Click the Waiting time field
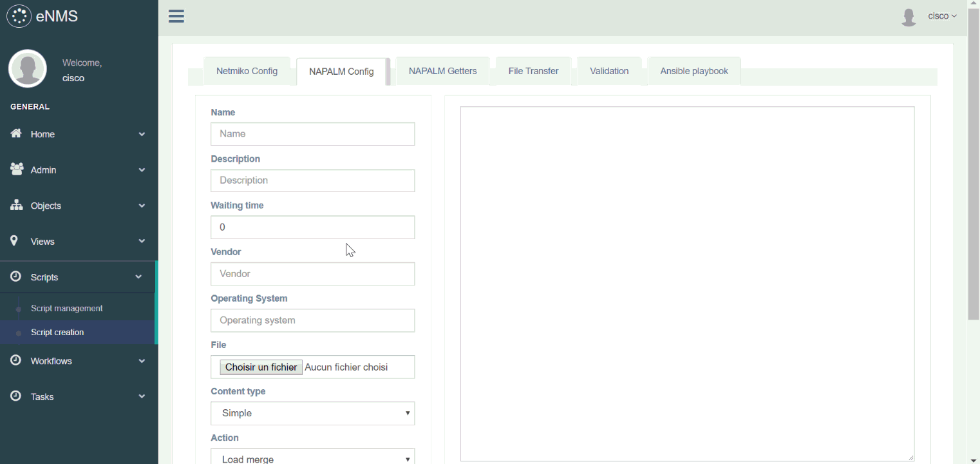Viewport: 980px width, 464px height. (x=312, y=227)
